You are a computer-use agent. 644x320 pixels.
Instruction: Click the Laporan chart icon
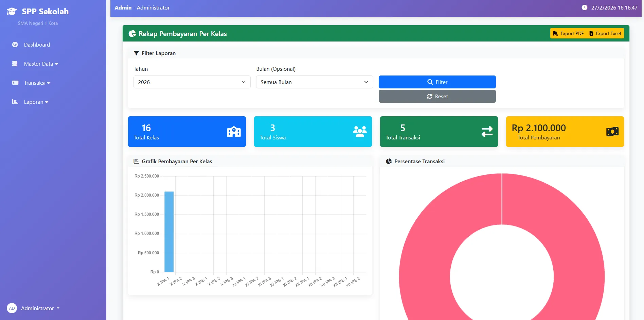coord(15,102)
